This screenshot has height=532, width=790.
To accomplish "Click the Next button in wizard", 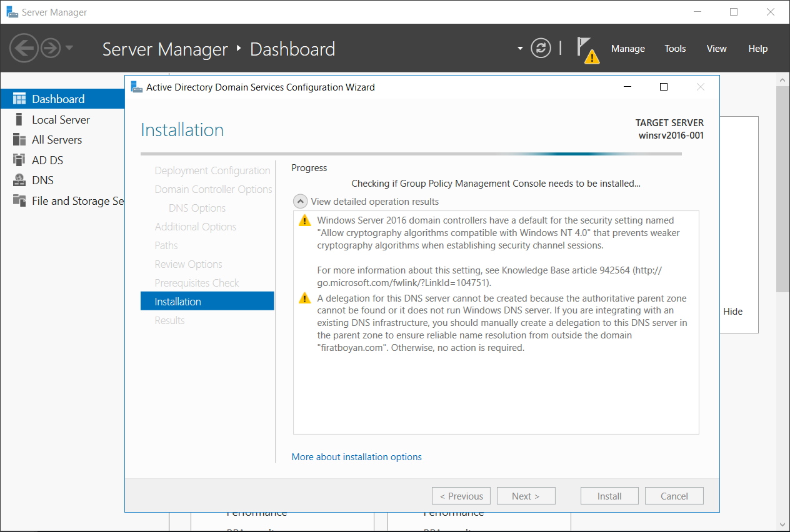I will 526,496.
